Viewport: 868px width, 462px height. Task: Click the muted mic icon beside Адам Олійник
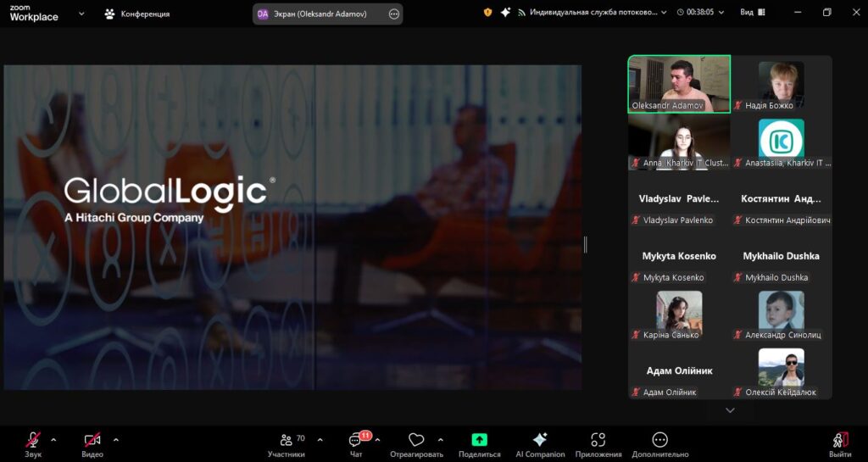(x=636, y=392)
